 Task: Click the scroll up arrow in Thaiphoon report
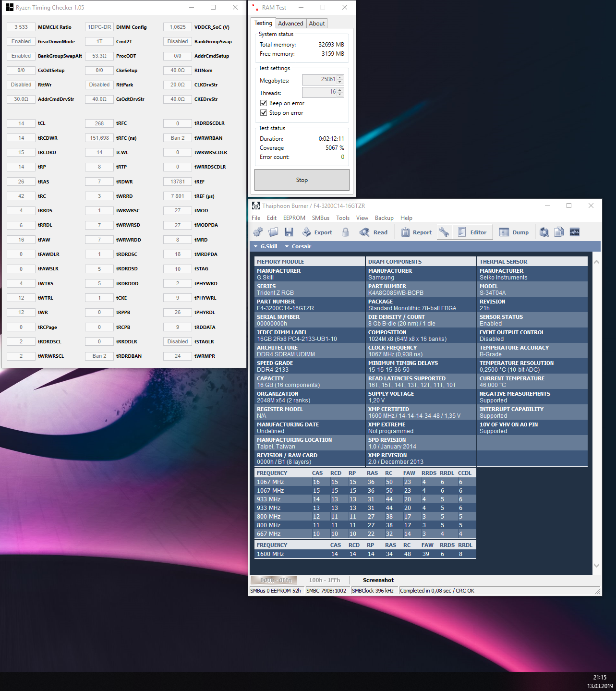pyautogui.click(x=596, y=262)
